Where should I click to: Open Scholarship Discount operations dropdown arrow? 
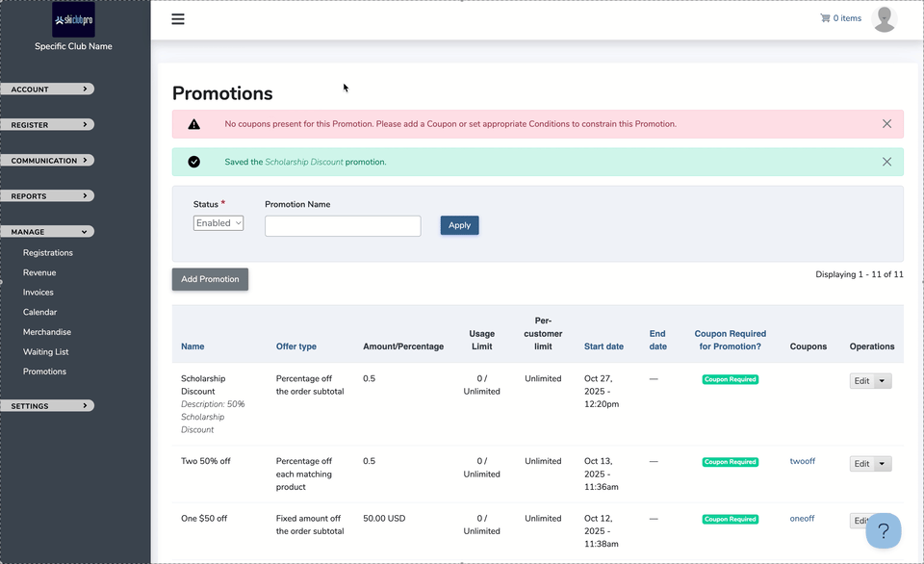[x=883, y=381]
